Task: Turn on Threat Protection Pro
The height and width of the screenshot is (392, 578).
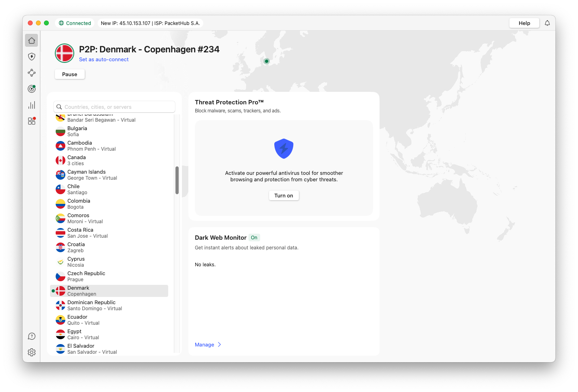Action: [x=284, y=196]
